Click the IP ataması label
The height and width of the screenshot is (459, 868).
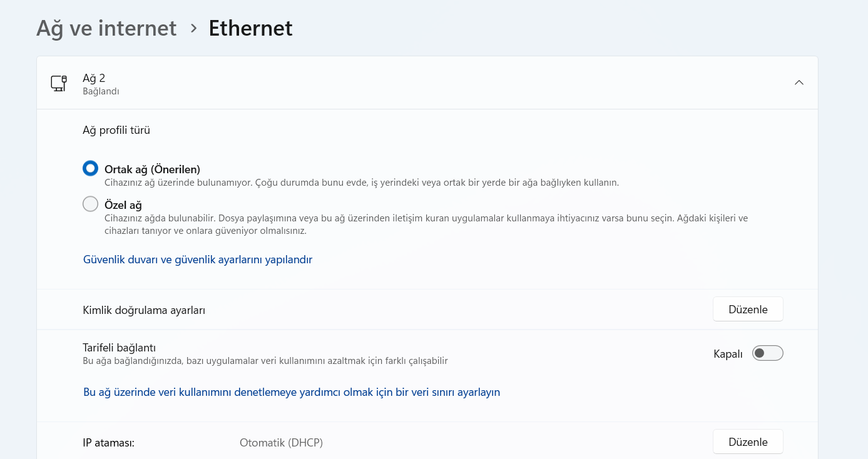[109, 443]
